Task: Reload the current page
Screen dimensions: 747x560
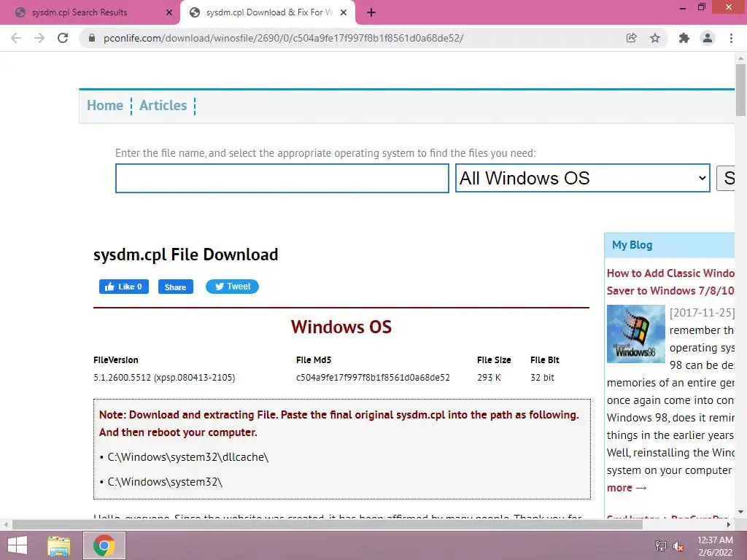Action: coord(63,38)
